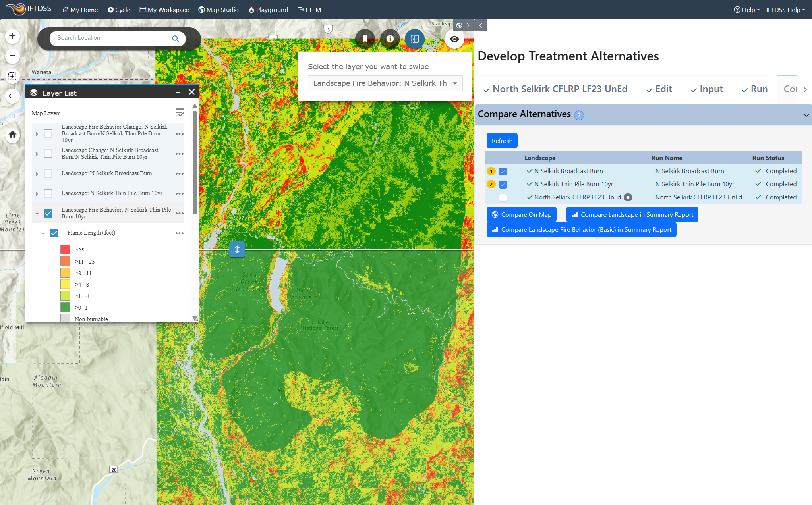Image resolution: width=812 pixels, height=505 pixels.
Task: Collapse the Compare Alternatives section
Action: pos(806,115)
